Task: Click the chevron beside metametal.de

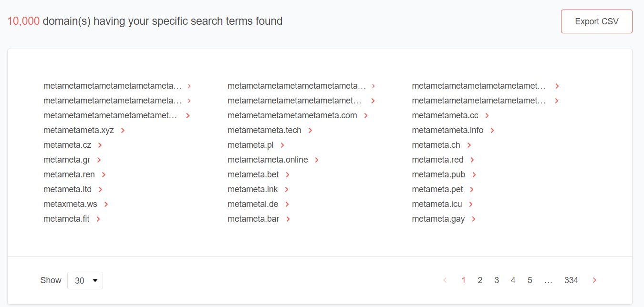Action: click(x=287, y=205)
